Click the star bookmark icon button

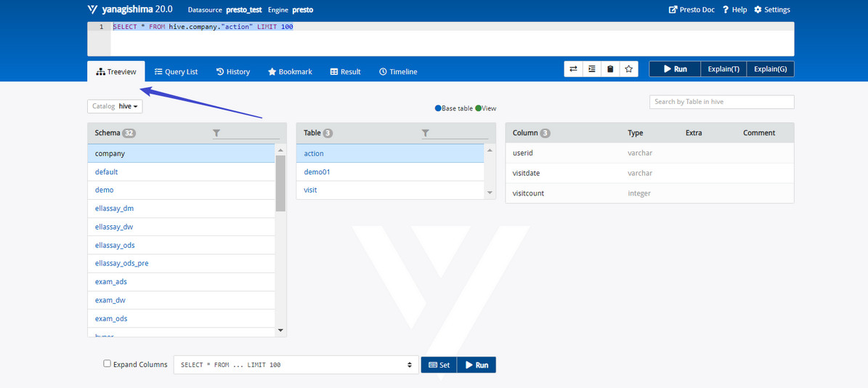coord(629,69)
